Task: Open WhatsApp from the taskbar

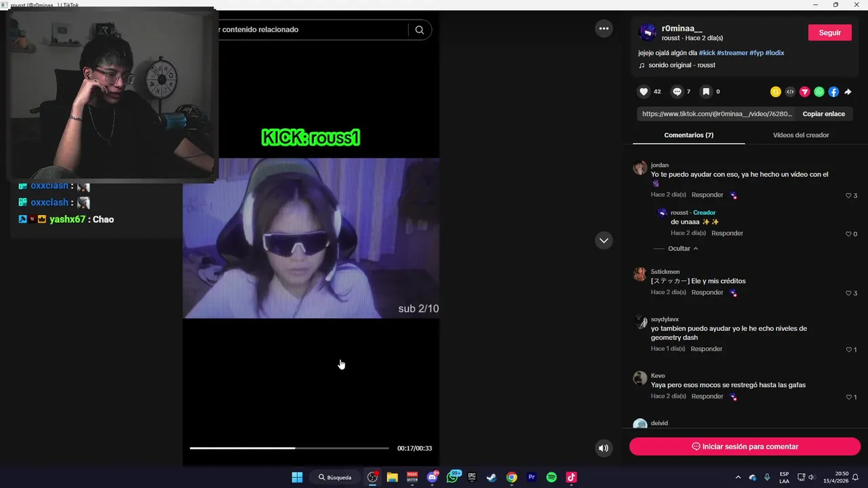Action: (452, 477)
